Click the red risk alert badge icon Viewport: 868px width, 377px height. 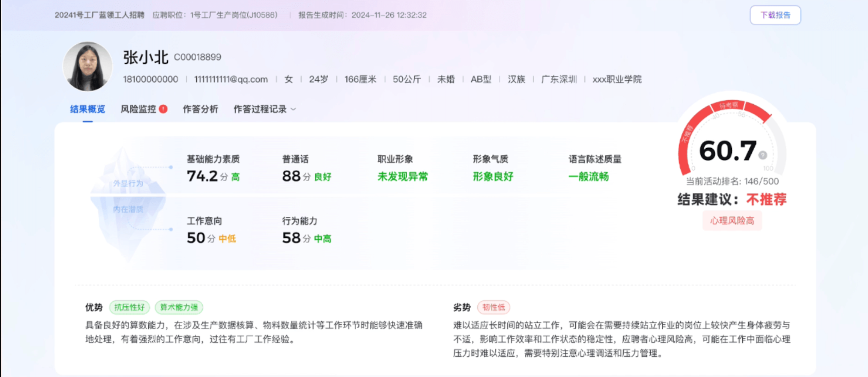click(x=163, y=109)
